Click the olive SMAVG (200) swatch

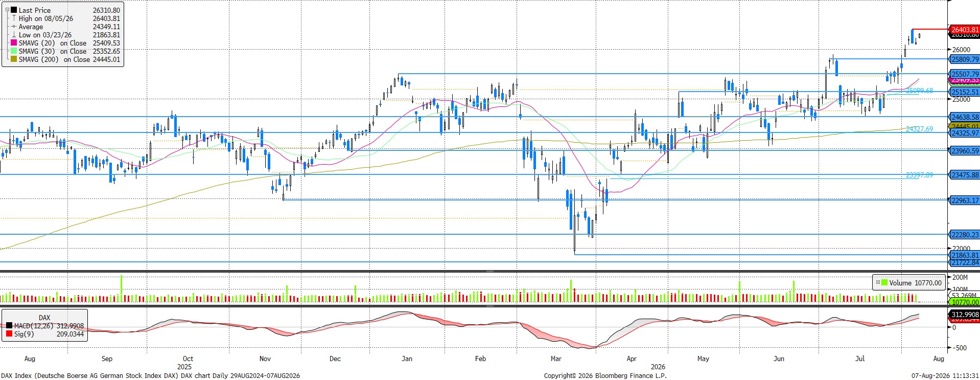click(14, 59)
